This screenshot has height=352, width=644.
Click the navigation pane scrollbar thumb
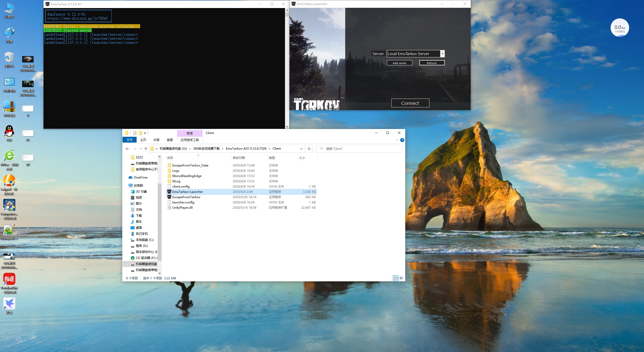(x=159, y=222)
